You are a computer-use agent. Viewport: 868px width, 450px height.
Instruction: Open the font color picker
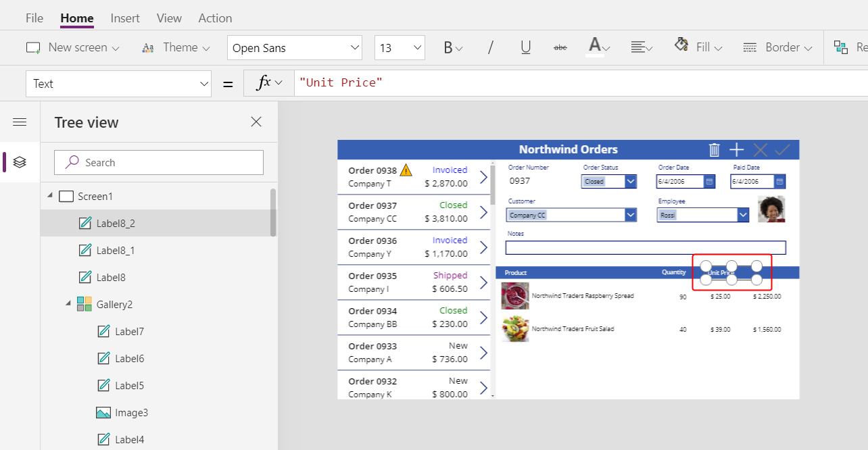click(x=598, y=47)
